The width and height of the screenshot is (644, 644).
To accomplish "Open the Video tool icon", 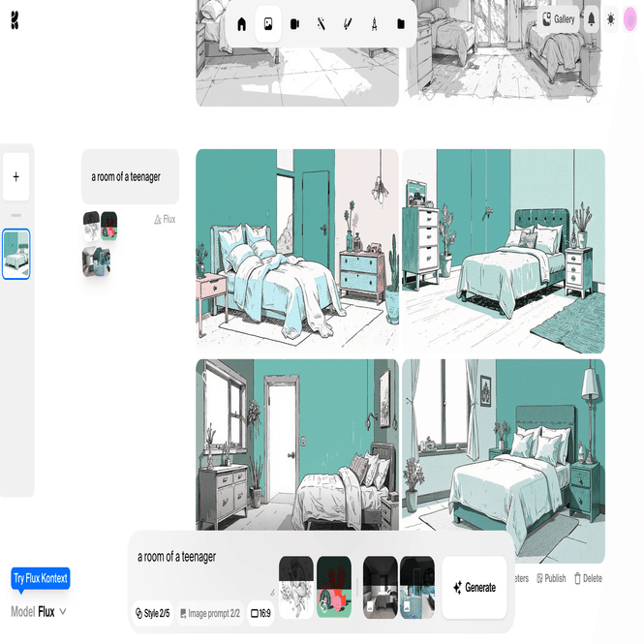I will coord(294,24).
